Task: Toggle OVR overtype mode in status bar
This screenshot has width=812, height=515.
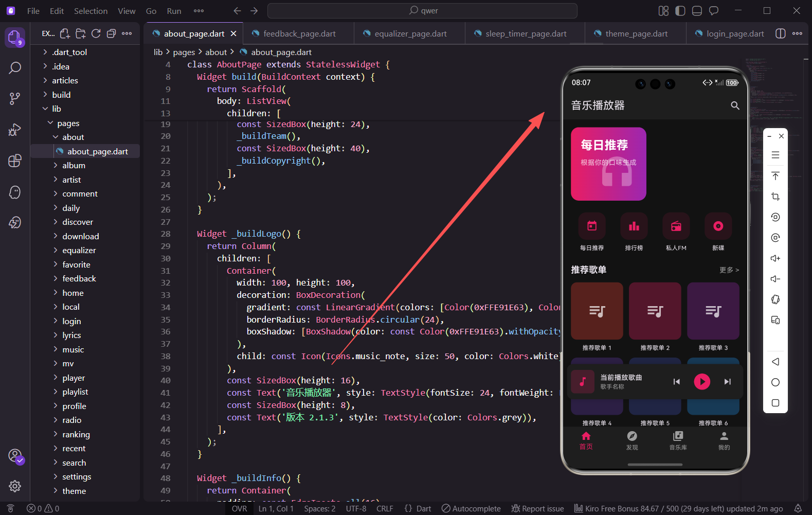Action: point(239,509)
